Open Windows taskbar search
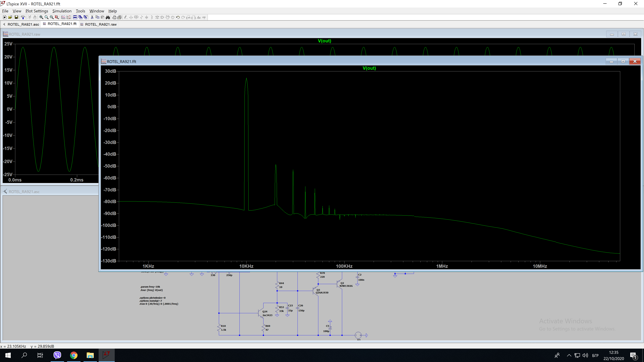Screen dimensions: 644x362 pos(24,355)
